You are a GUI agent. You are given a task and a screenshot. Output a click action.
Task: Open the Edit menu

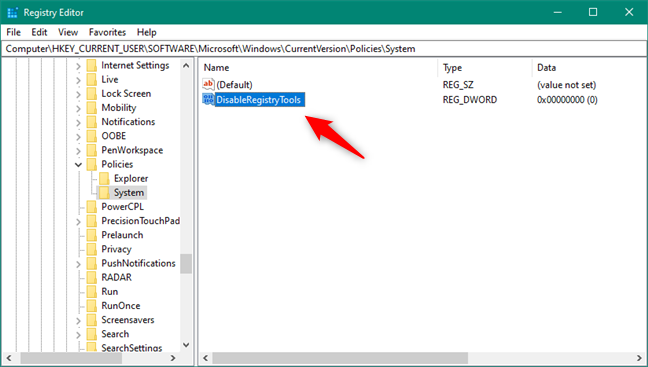[39, 32]
